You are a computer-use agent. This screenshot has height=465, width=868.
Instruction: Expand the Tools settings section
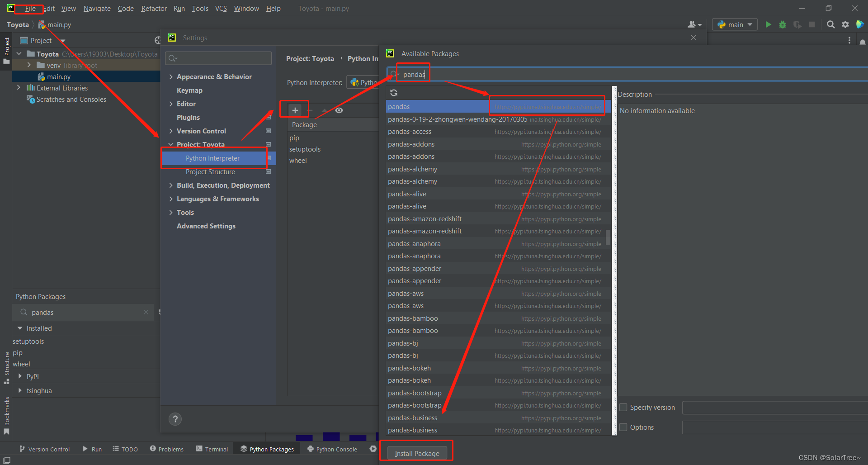click(x=171, y=213)
